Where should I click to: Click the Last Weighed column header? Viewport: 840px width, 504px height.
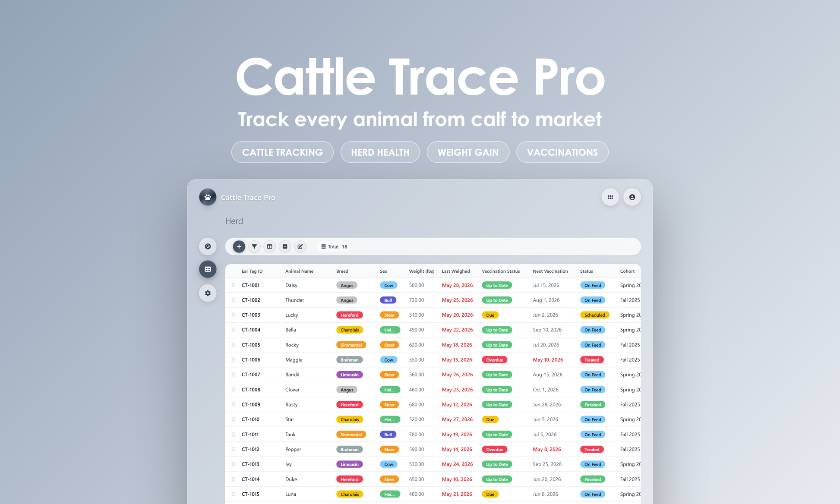click(456, 271)
